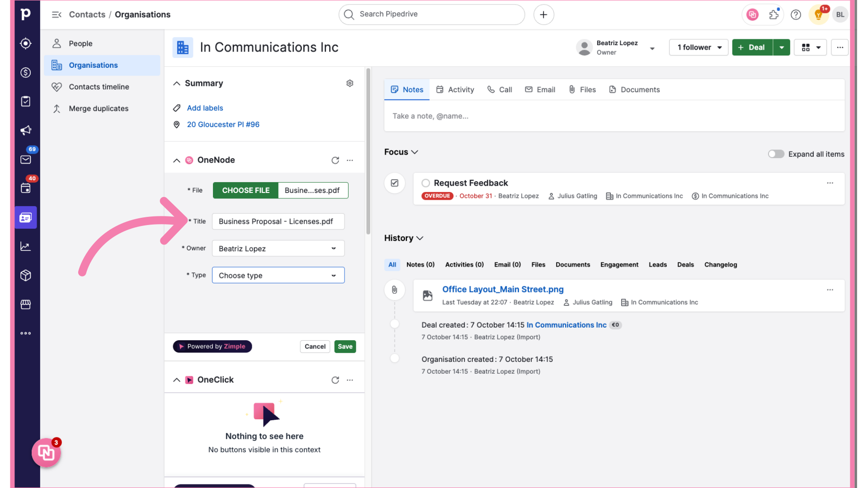Click the green + Deal button

click(752, 47)
